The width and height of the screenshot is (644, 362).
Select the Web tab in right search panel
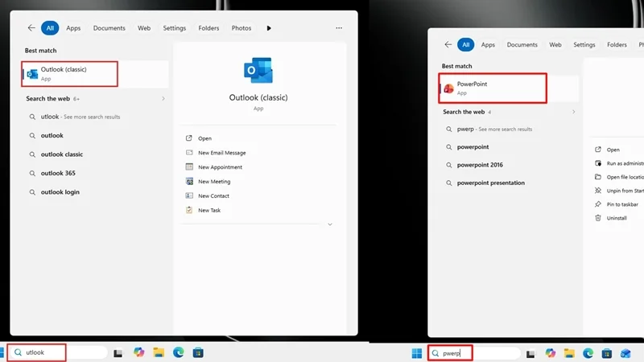(x=555, y=44)
